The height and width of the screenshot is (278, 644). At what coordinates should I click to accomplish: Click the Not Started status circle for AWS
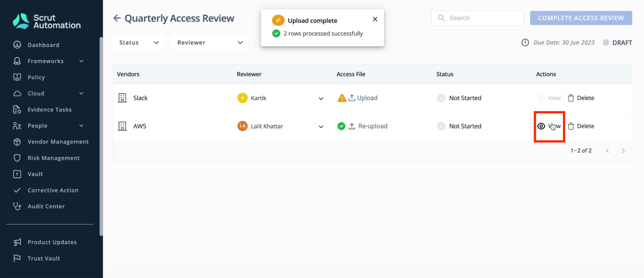441,126
